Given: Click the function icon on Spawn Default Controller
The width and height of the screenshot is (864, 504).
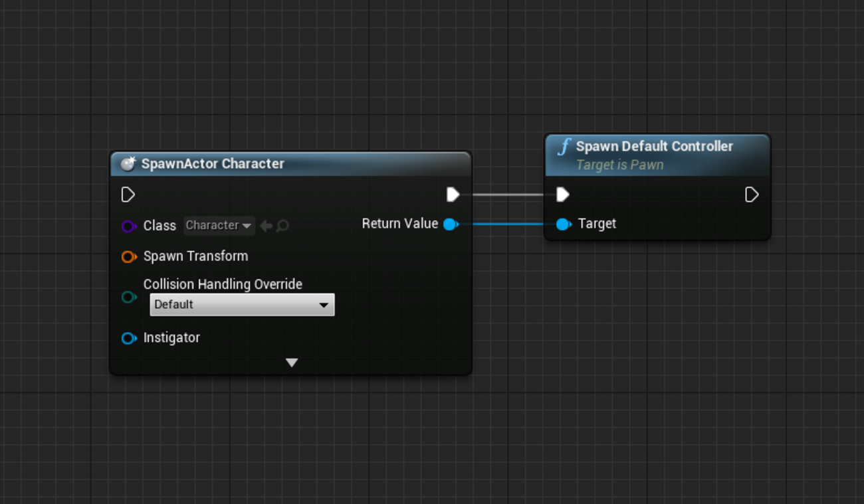Looking at the screenshot, I should [x=563, y=147].
